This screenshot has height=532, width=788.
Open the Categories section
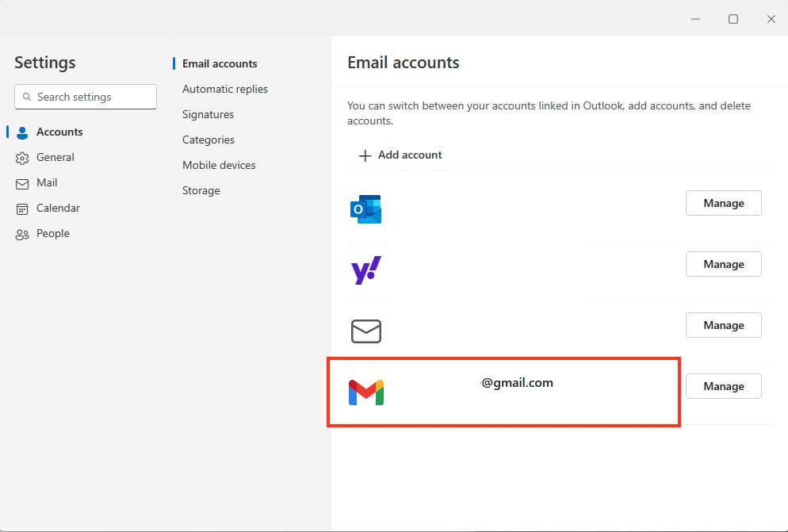click(208, 140)
